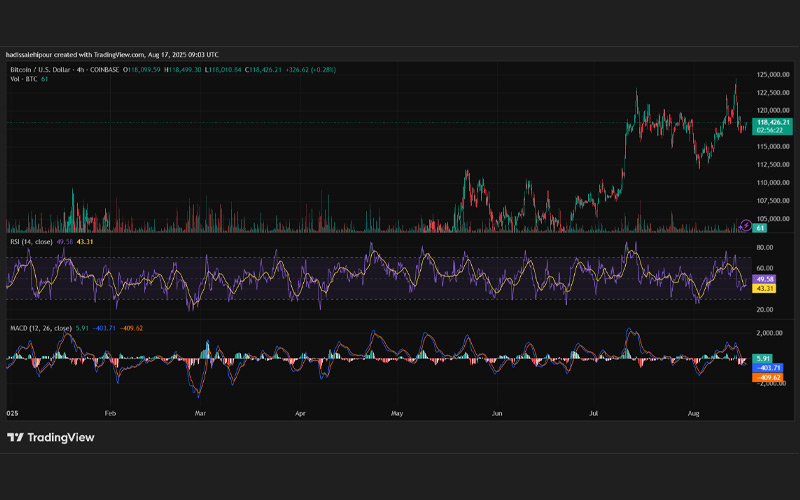Click the blue -403.71 tag on MACD axis
The width and height of the screenshot is (800, 500).
pos(768,368)
